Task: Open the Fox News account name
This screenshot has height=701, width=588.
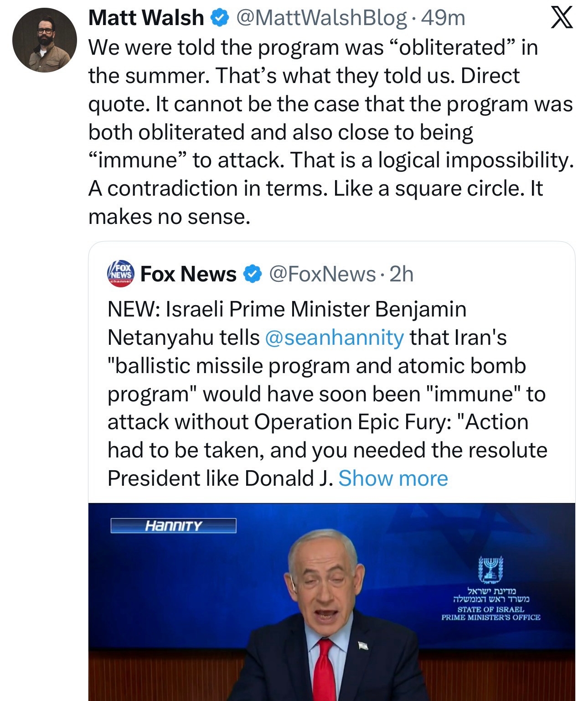Action: pyautogui.click(x=188, y=274)
